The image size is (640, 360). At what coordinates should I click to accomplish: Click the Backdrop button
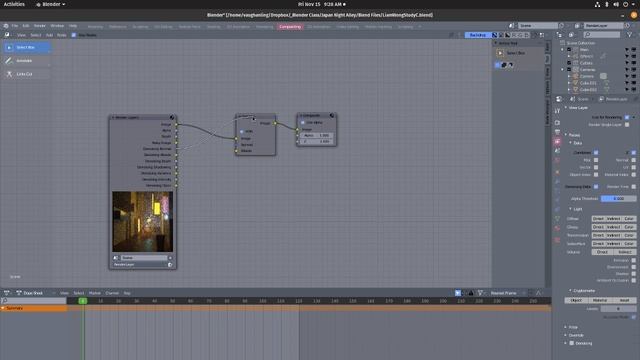point(478,35)
